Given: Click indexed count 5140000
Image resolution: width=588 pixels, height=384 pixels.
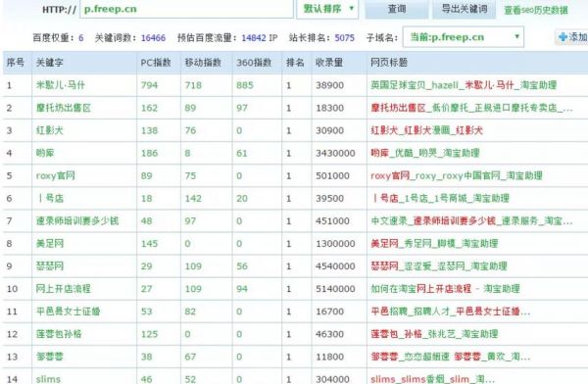Looking at the screenshot, I should [335, 289].
